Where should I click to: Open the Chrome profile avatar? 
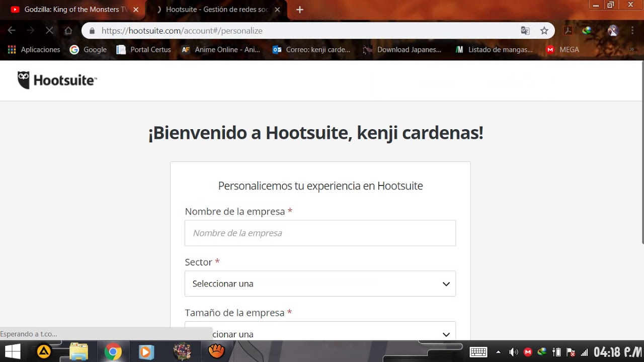click(x=613, y=31)
